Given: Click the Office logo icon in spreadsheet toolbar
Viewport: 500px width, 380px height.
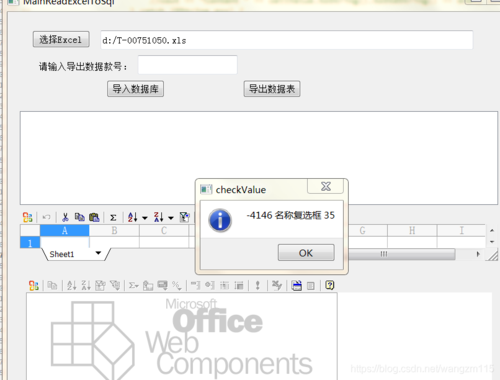Looking at the screenshot, I should (28, 218).
